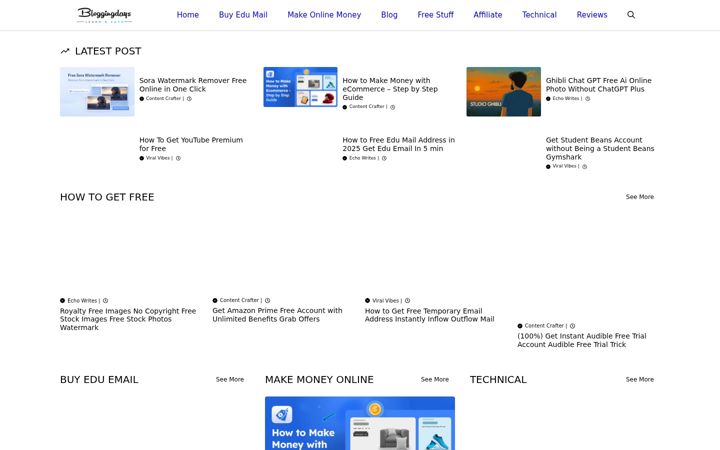Click the clock icon above Royalty Free Images post

tap(105, 301)
